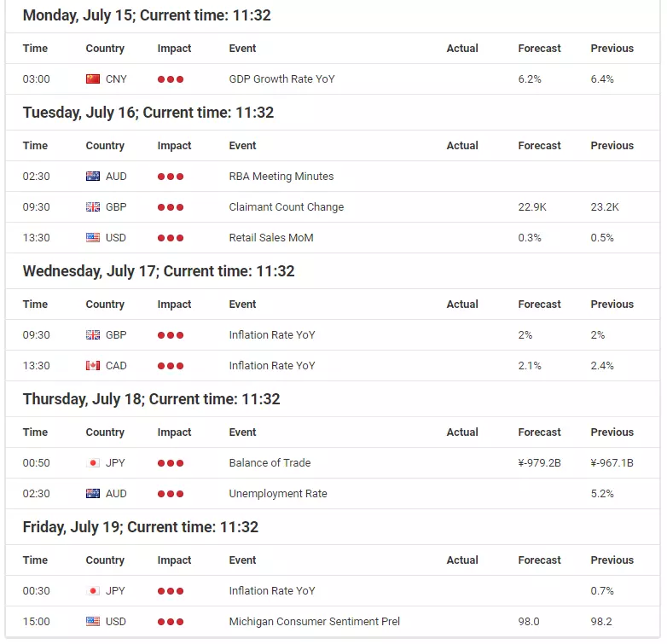
Task: Select the Claimant Count Change event
Action: pyautogui.click(x=287, y=207)
